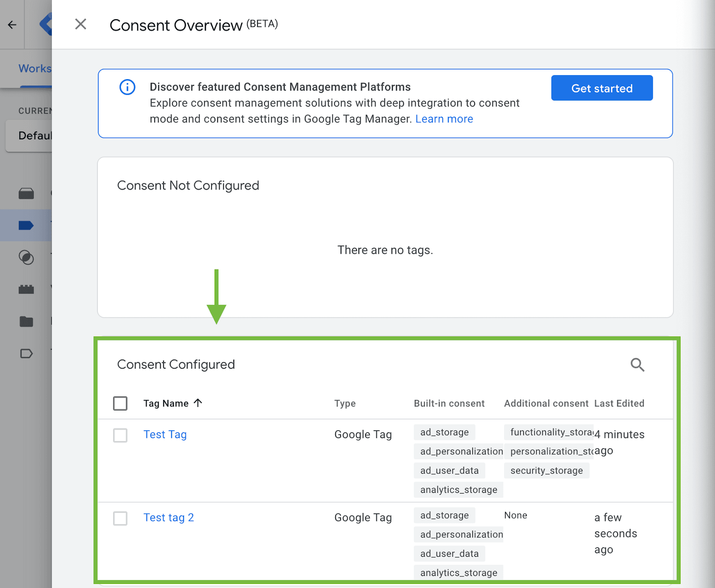
Task: Click the ad_storage consent chip for Test Tag
Action: click(444, 432)
